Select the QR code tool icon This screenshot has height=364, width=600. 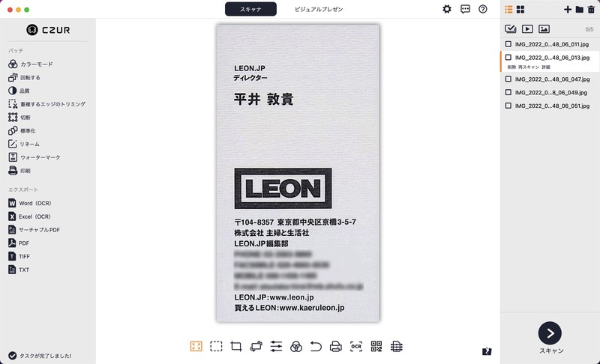376,347
